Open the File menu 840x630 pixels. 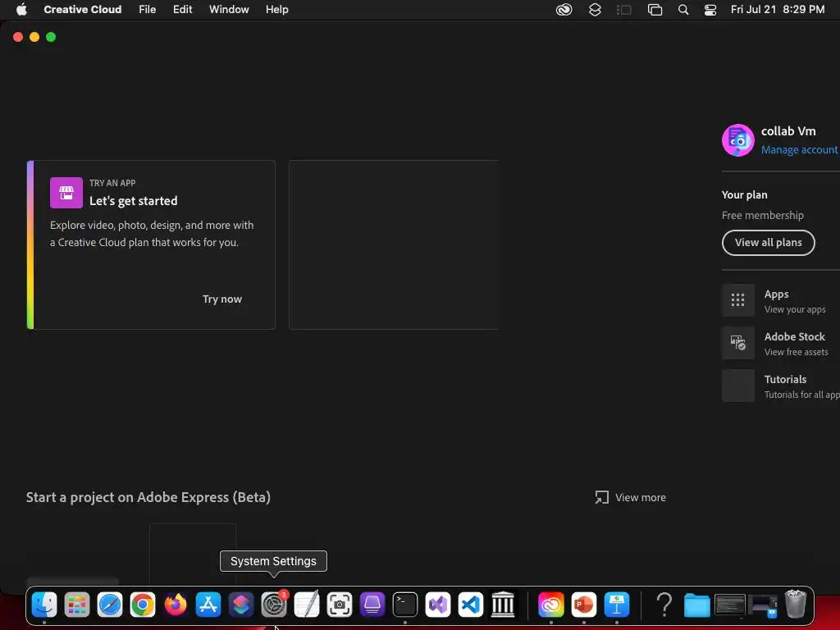148,10
